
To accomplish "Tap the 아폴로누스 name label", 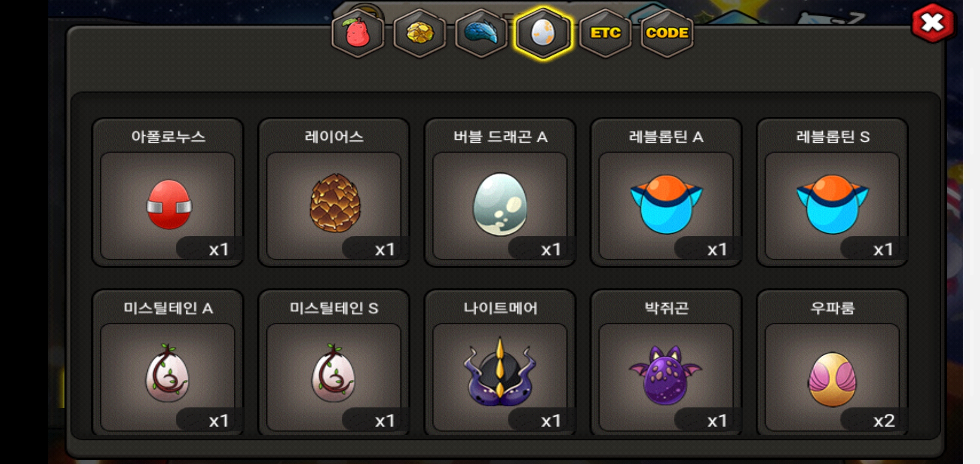I will tap(168, 137).
